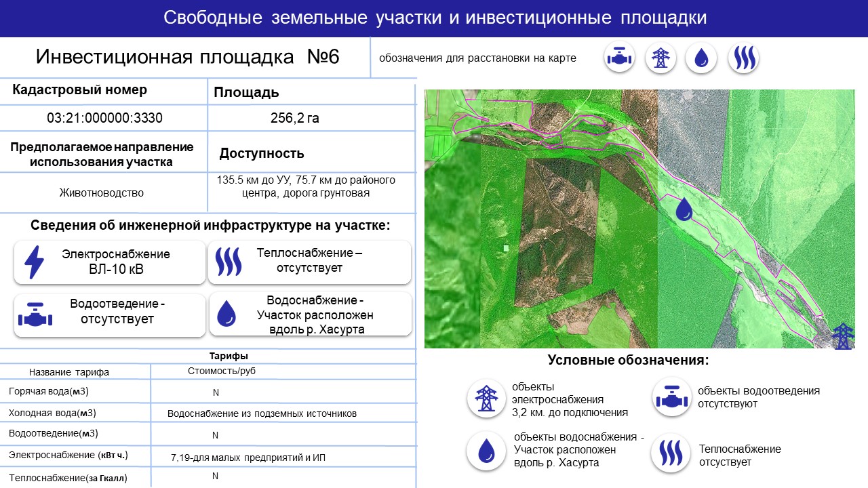Click water drop icon in Водоснабжение card
Image resolution: width=868 pixels, height=488 pixels.
[x=226, y=314]
